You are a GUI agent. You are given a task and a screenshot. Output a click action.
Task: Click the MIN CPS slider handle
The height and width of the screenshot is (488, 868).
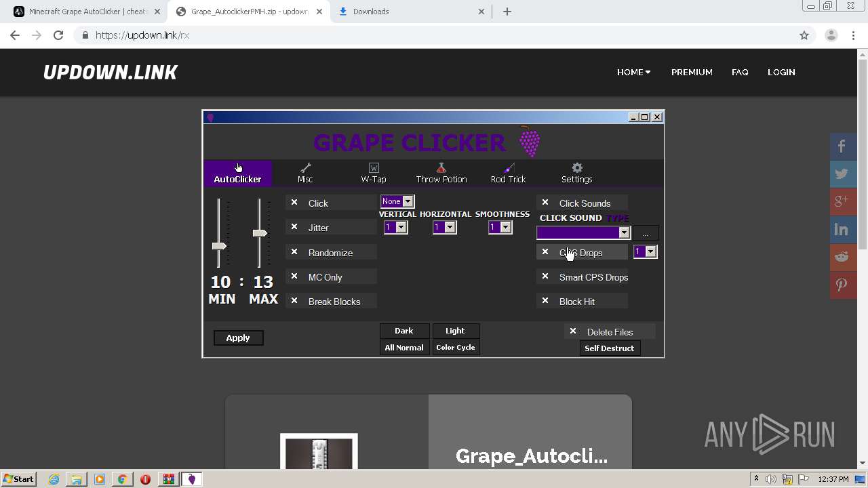pyautogui.click(x=219, y=246)
